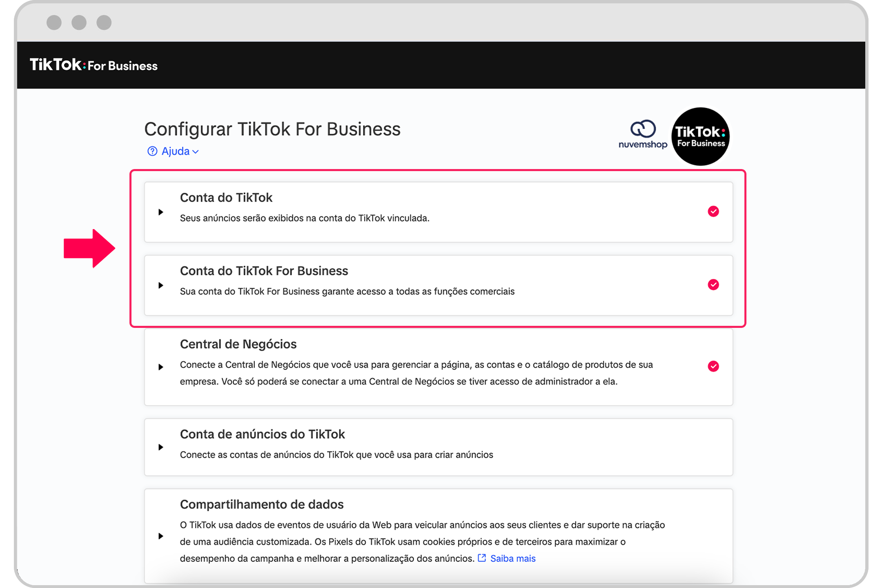The height and width of the screenshot is (588, 882).
Task: Click the round TikTok For Business badge
Action: [700, 136]
